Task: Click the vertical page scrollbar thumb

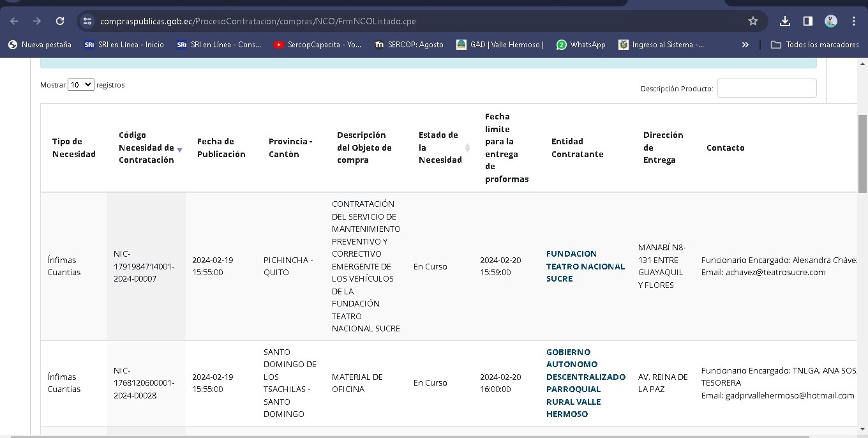Action: pyautogui.click(x=862, y=153)
